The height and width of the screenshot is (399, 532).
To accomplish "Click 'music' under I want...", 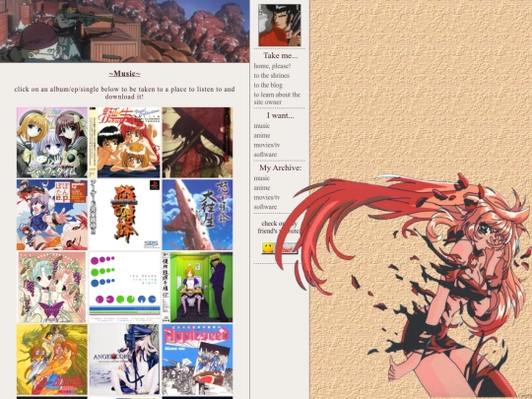I will [x=262, y=126].
